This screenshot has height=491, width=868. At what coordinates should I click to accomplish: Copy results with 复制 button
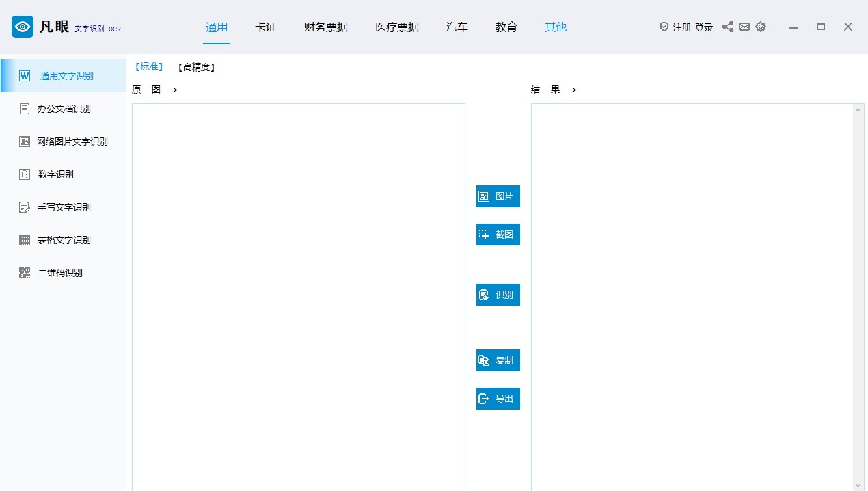[x=498, y=360]
